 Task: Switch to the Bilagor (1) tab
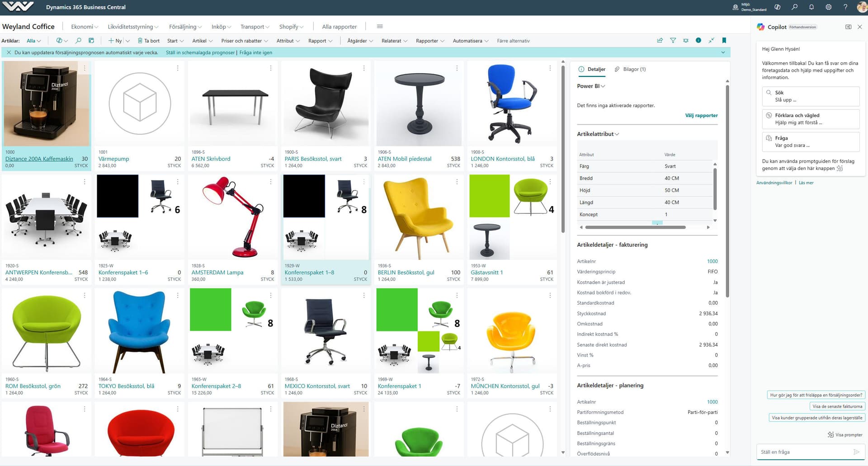pyautogui.click(x=630, y=69)
